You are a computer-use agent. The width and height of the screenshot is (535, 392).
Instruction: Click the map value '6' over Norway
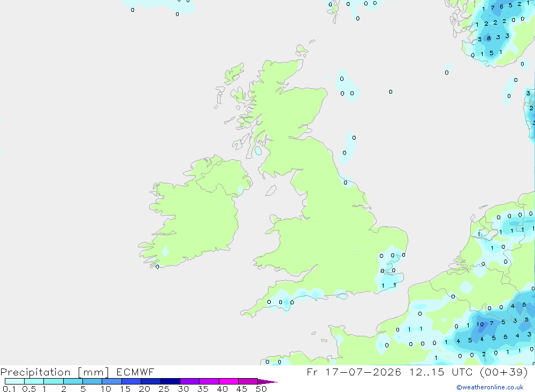pos(501,6)
